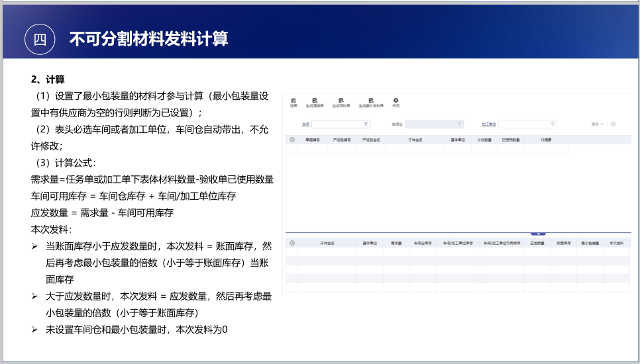Click the circled 四 section number badge
The image size is (640, 364).
(x=40, y=39)
